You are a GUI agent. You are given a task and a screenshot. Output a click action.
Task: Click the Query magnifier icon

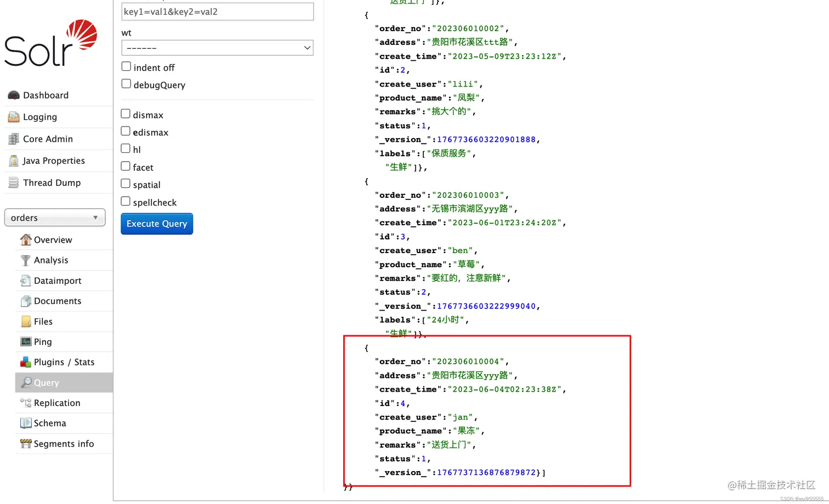[x=26, y=382]
